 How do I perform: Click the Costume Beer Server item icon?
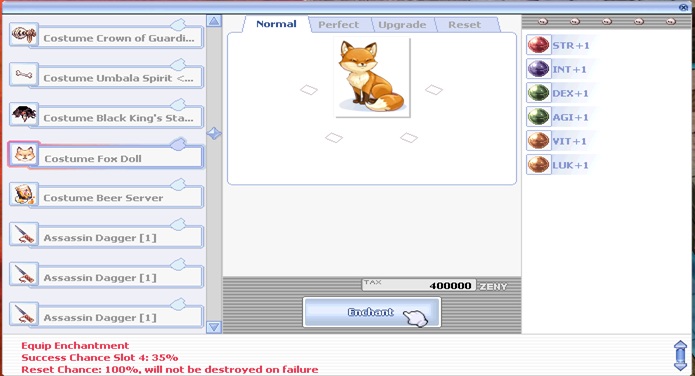pyautogui.click(x=24, y=195)
